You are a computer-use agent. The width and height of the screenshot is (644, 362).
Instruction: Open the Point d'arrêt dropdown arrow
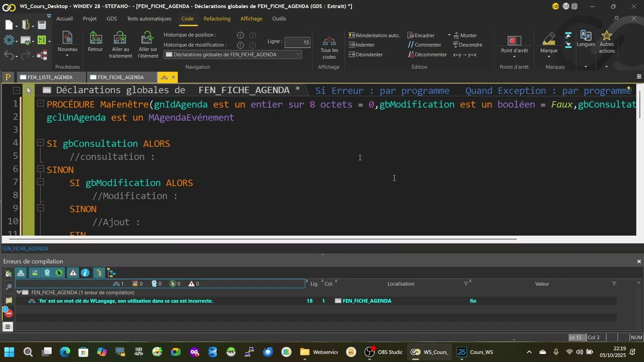pyautogui.click(x=514, y=57)
